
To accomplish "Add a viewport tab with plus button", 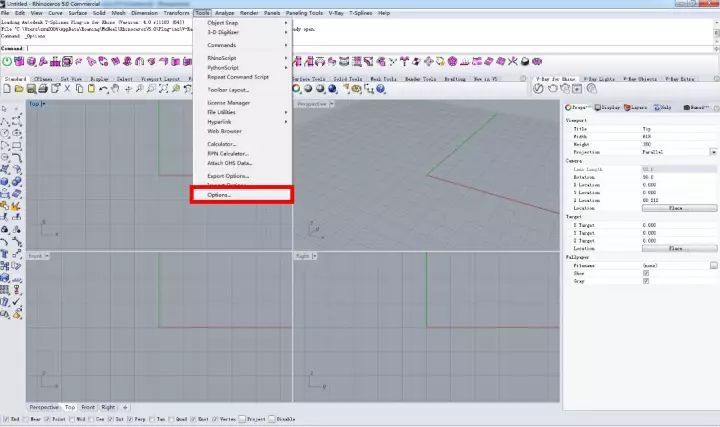I will coord(124,407).
